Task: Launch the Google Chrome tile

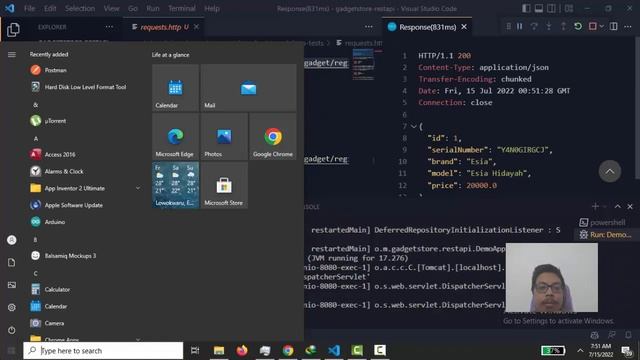Action: pyautogui.click(x=273, y=136)
